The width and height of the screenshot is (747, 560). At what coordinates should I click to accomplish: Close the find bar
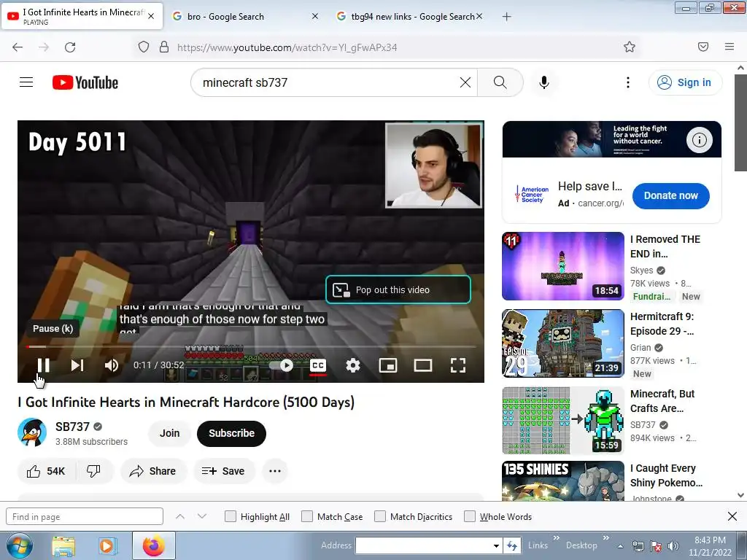(x=732, y=516)
